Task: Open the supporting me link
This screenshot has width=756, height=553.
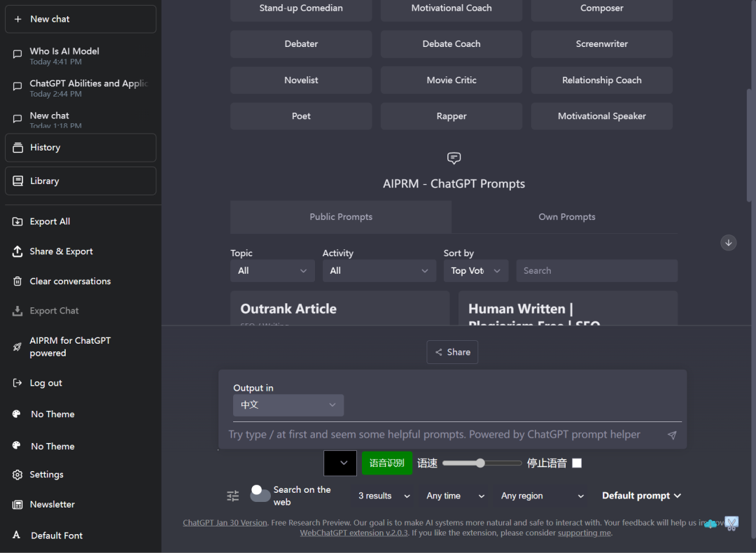Action: pos(584,533)
